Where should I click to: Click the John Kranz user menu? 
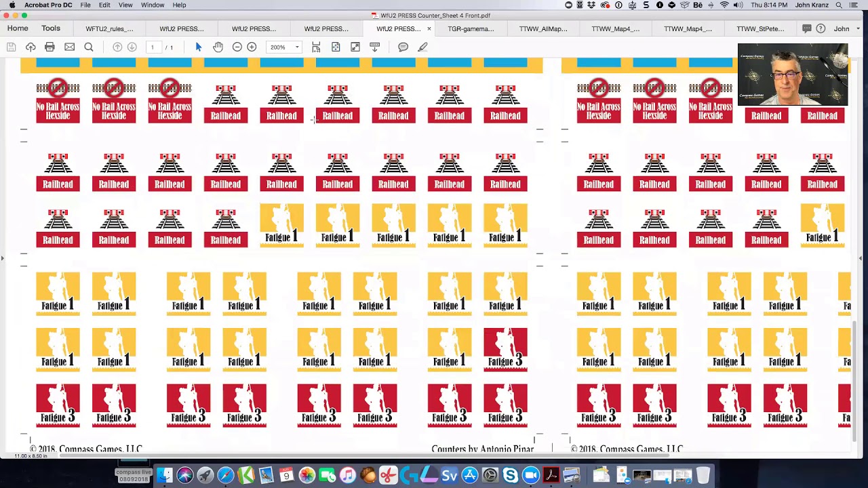coord(812,5)
